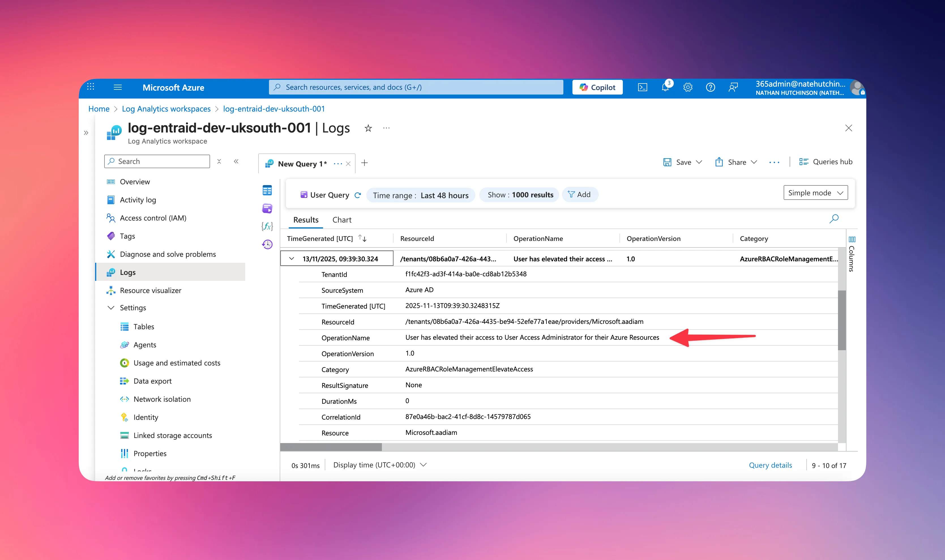Open more options beside the workspace title

click(x=386, y=128)
